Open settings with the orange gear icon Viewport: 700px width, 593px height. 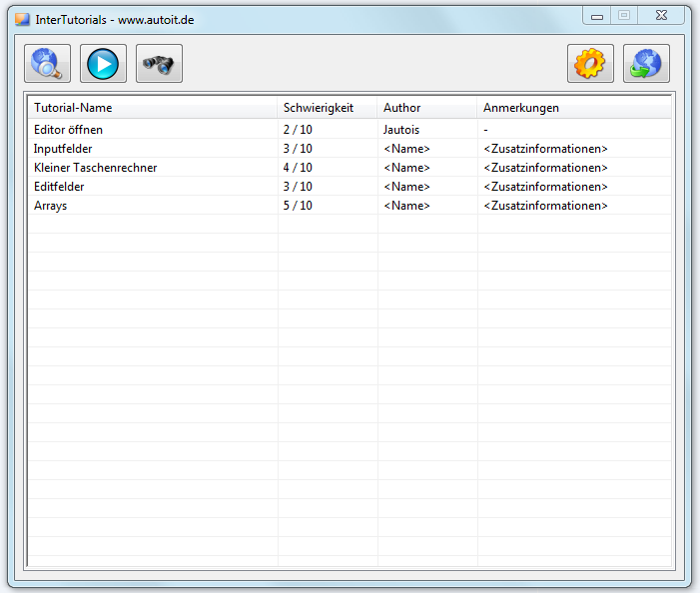590,64
